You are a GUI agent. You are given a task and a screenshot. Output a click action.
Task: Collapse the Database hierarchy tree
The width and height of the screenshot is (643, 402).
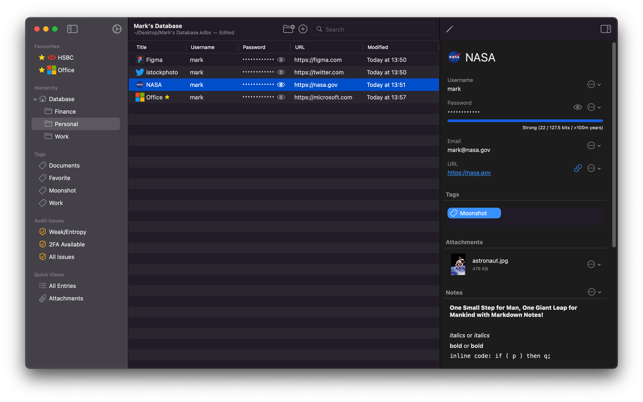pos(35,99)
